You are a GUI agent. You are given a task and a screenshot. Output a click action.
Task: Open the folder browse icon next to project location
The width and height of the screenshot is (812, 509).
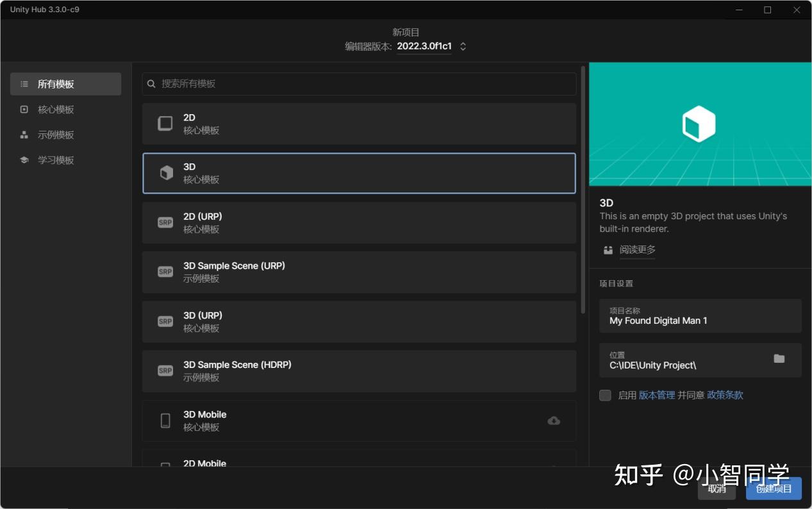coord(779,360)
